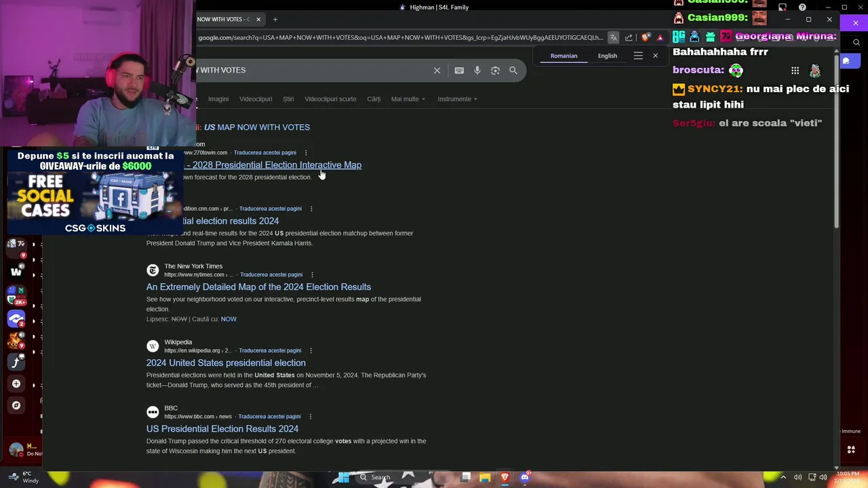Open Discord from the taskbar
Viewport: 868px width, 488px height.
pyautogui.click(x=524, y=477)
